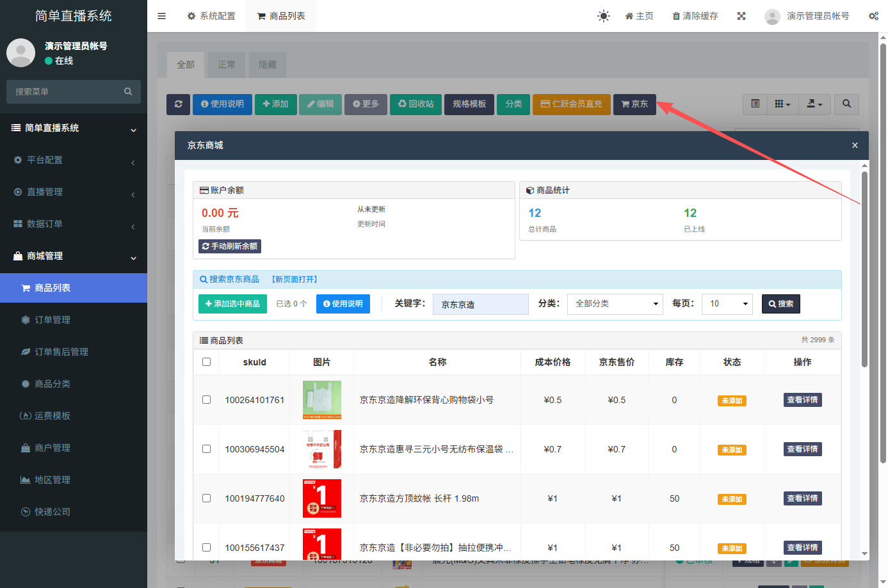Click the admin avatar in the top bar
Image resolution: width=888 pixels, height=588 pixels.
click(772, 17)
